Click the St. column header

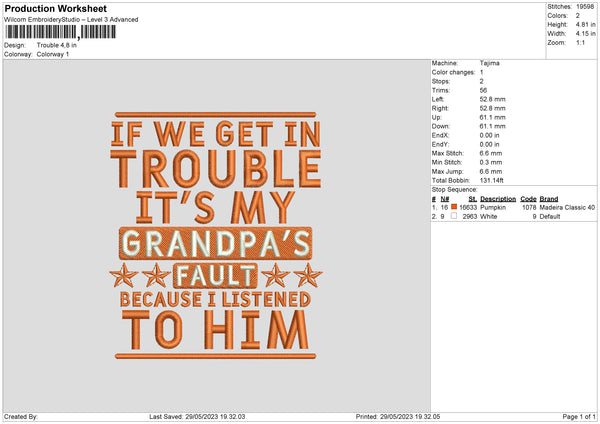point(472,199)
